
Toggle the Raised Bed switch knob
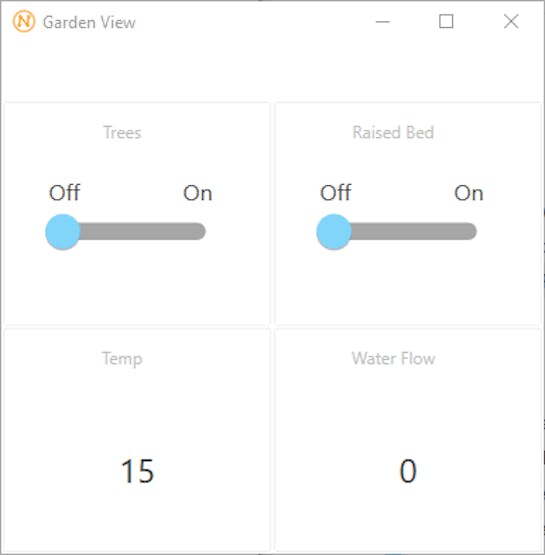[334, 232]
